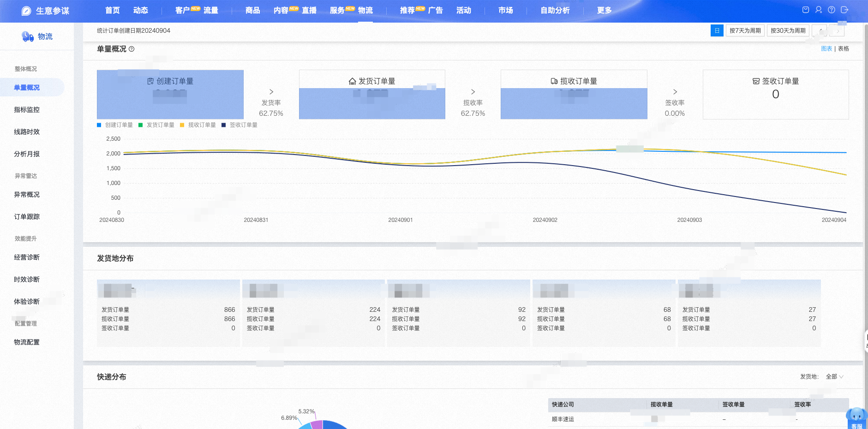
Task: Select 按7天为周期 period option
Action: [x=745, y=30]
